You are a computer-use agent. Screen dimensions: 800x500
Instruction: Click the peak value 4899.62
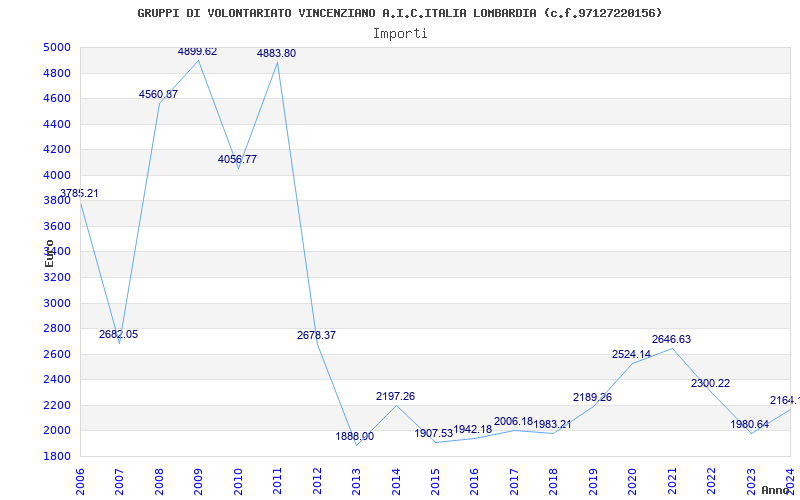pyautogui.click(x=197, y=52)
